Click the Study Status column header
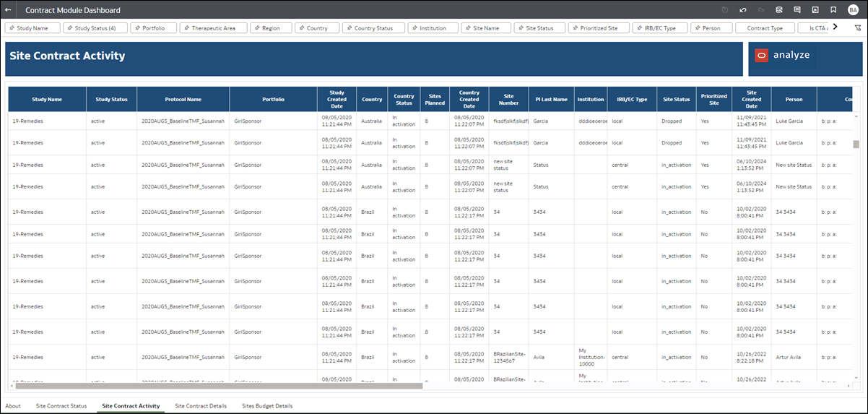This screenshot has width=868, height=414. 111,99
